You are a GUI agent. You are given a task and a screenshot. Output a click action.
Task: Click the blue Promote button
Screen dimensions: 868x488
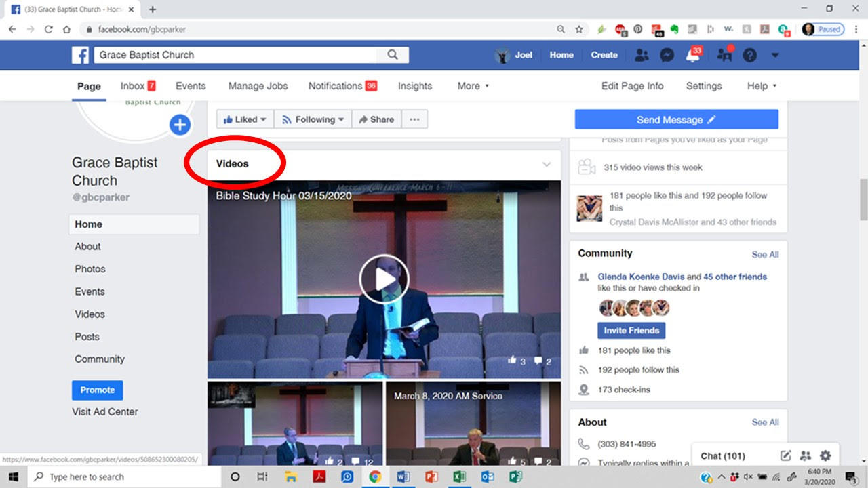(x=98, y=390)
